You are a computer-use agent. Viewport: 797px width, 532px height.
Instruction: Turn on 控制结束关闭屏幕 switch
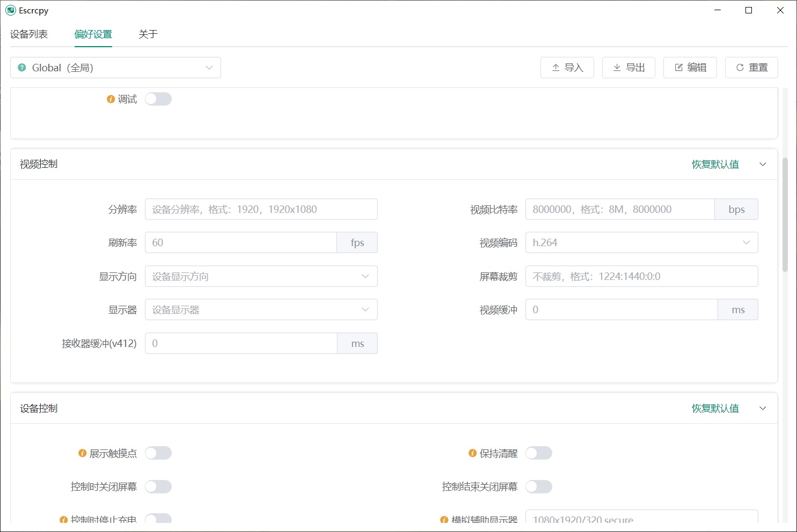(x=538, y=486)
